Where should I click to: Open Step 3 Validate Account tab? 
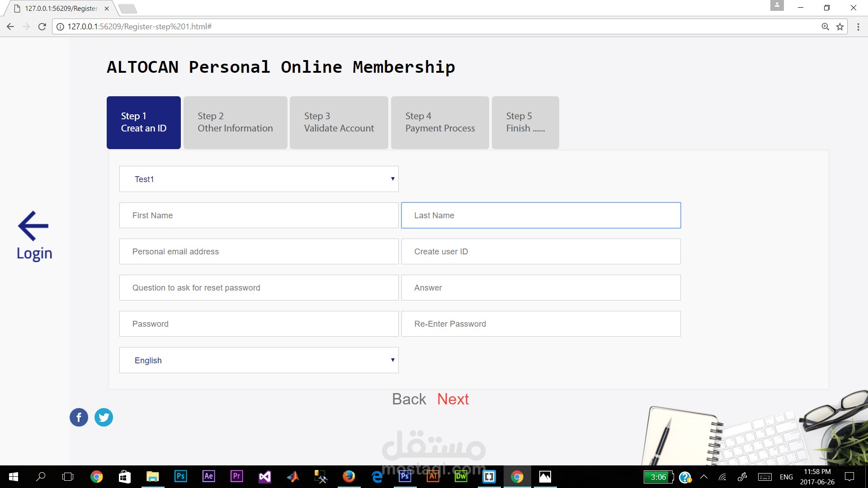pyautogui.click(x=339, y=122)
